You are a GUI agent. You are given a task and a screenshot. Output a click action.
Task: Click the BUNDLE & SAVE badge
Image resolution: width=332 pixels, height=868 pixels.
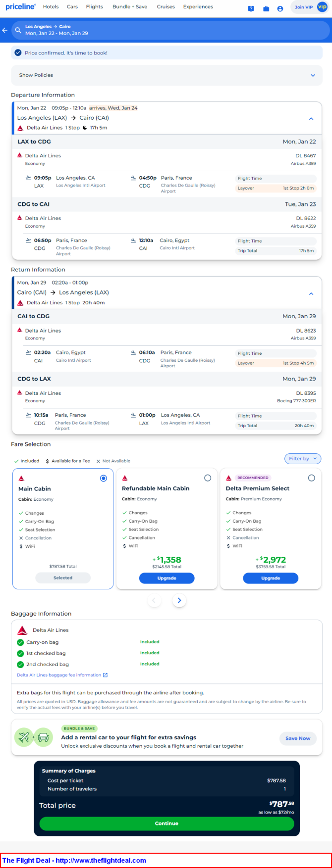coord(79,728)
